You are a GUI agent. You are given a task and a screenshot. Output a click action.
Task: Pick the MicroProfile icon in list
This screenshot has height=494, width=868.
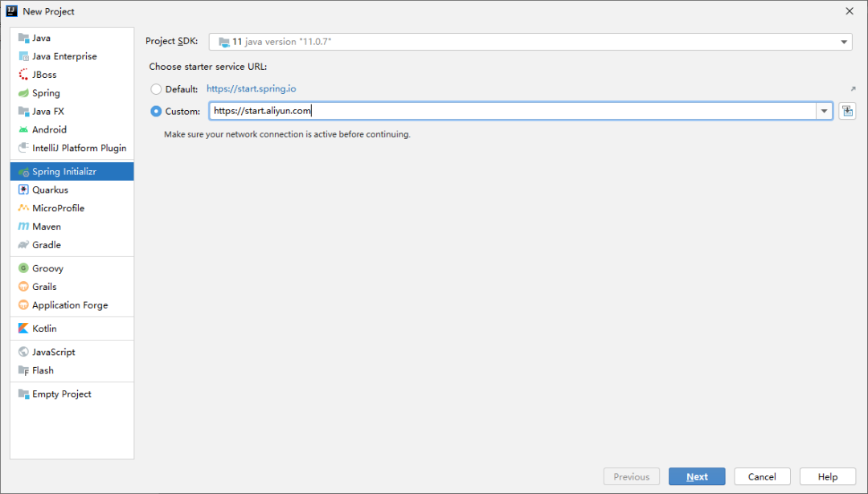[x=23, y=208]
